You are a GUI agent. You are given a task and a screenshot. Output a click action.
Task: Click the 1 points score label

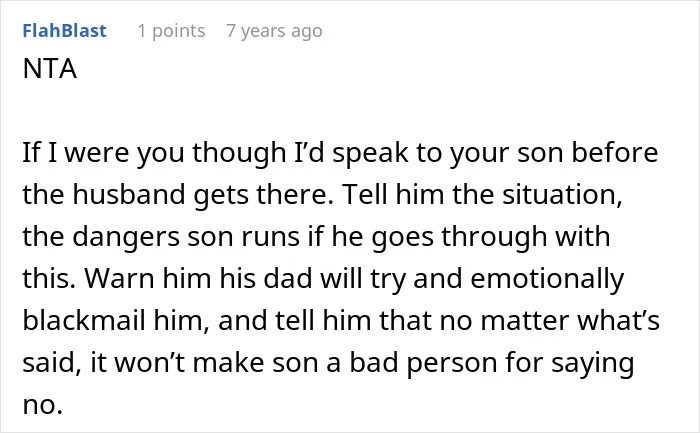tap(171, 31)
